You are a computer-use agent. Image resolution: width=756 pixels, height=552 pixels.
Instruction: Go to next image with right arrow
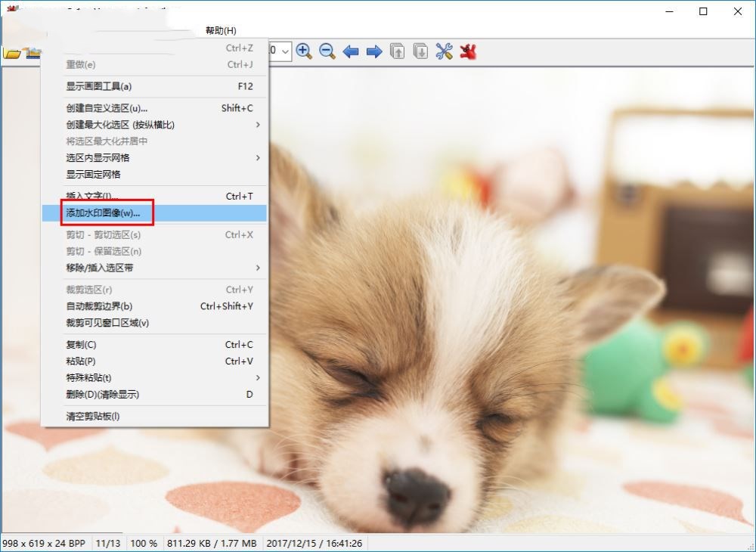pyautogui.click(x=374, y=51)
